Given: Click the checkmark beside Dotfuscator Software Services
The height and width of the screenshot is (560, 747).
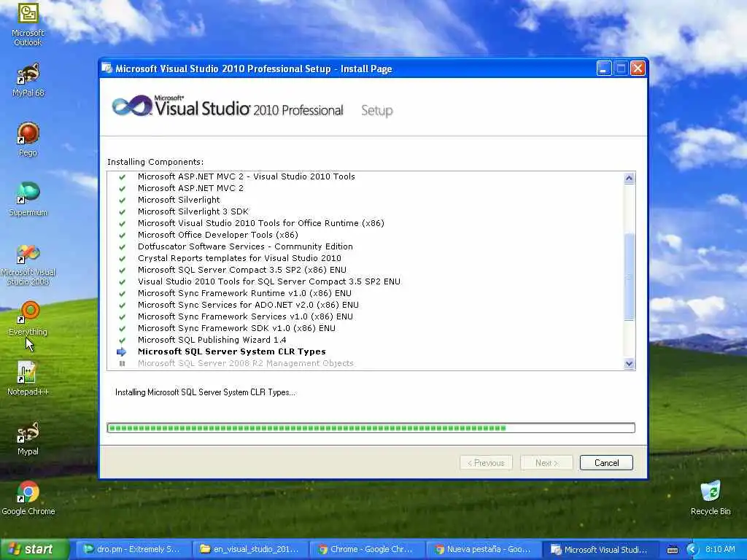Looking at the screenshot, I should coord(122,246).
